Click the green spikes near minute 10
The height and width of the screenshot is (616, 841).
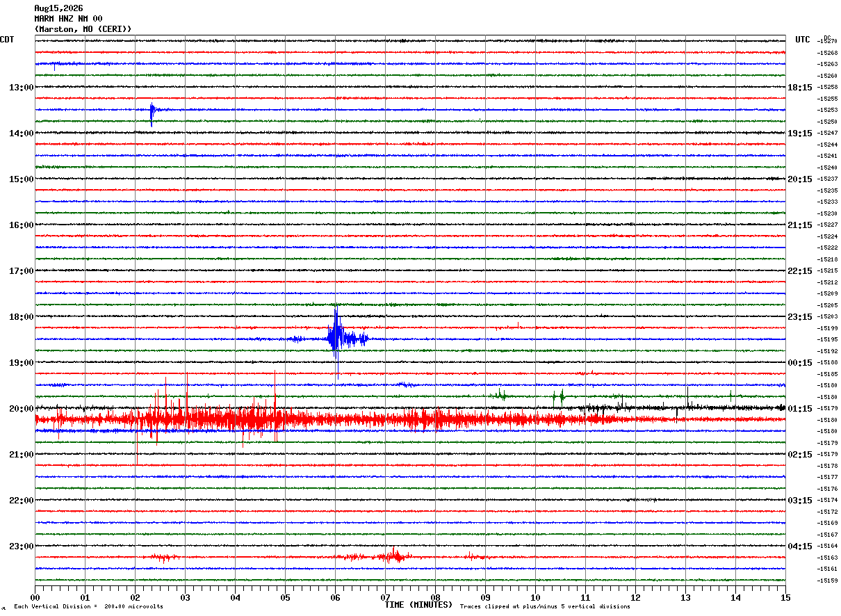(x=559, y=397)
